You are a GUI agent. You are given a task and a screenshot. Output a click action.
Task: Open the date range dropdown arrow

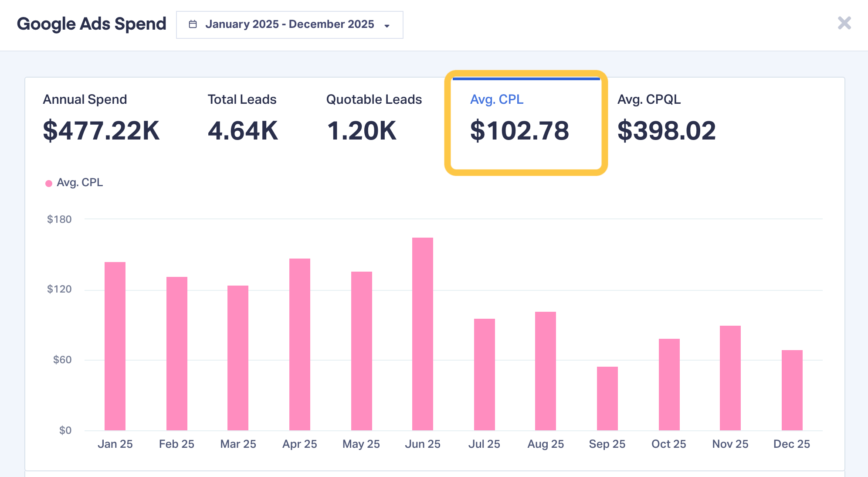coord(387,26)
